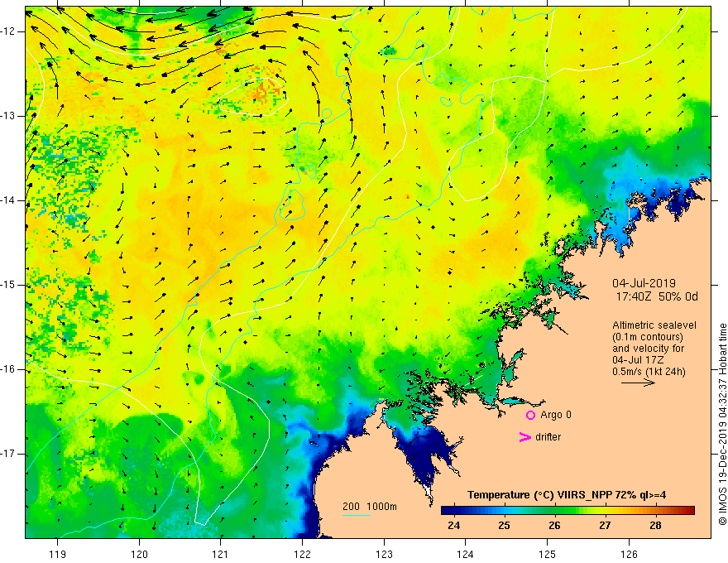
Task: Click the date label 04-Jul-2019
Action: [644, 283]
